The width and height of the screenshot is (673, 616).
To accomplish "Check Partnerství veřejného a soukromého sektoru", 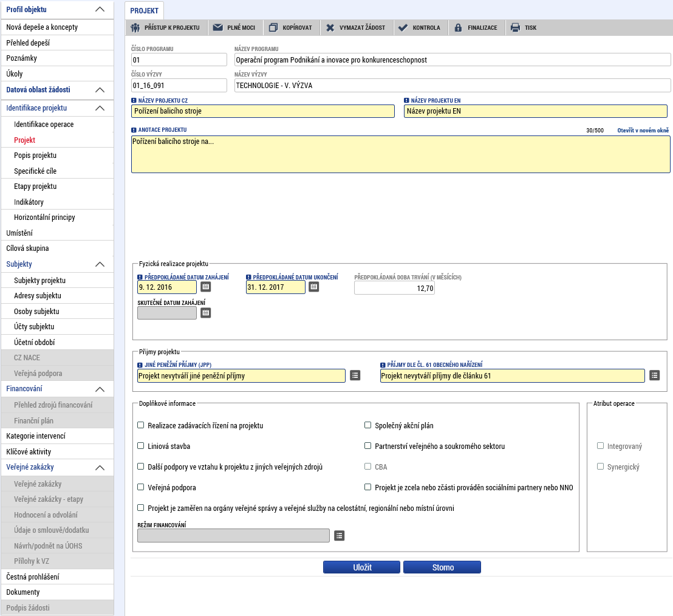I will (x=368, y=446).
